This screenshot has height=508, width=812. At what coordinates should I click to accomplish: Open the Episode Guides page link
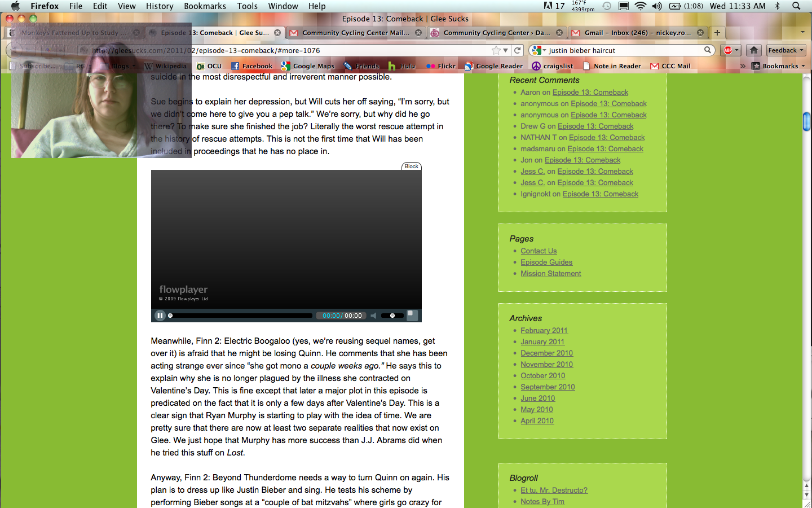click(x=546, y=262)
